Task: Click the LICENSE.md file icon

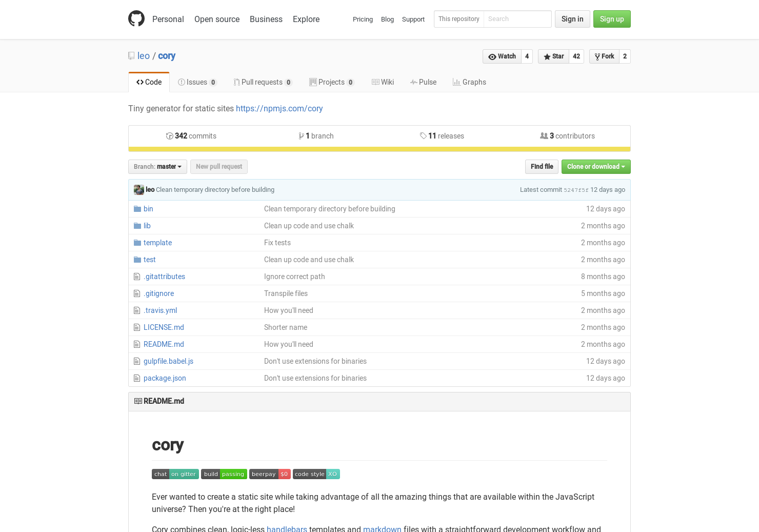Action: pos(137,327)
